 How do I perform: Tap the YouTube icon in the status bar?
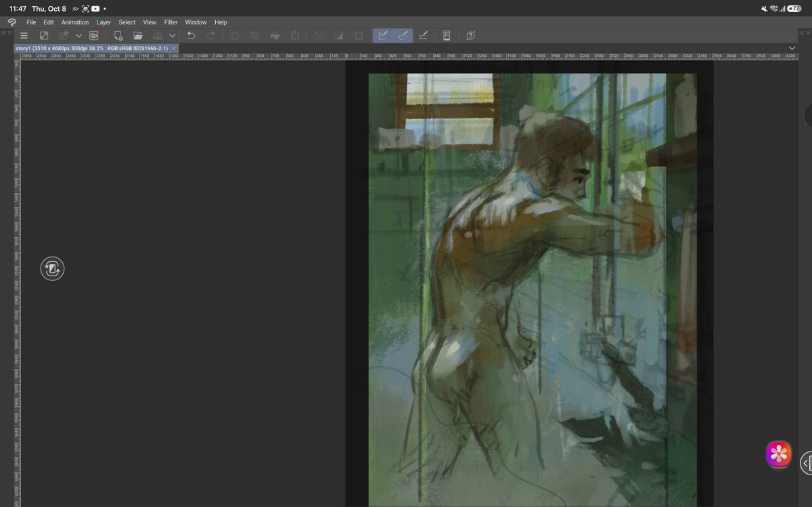point(95,9)
